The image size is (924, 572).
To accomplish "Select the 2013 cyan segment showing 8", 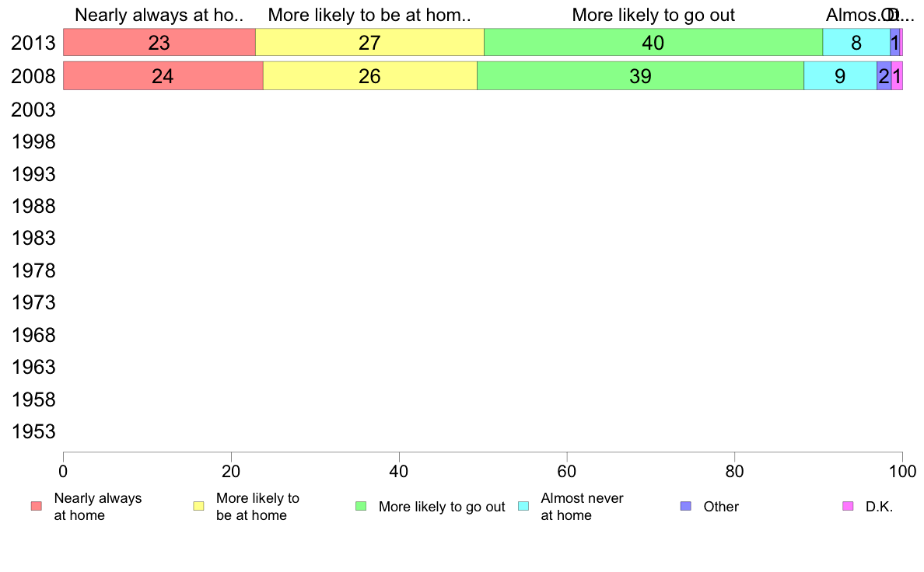I will pos(856,43).
